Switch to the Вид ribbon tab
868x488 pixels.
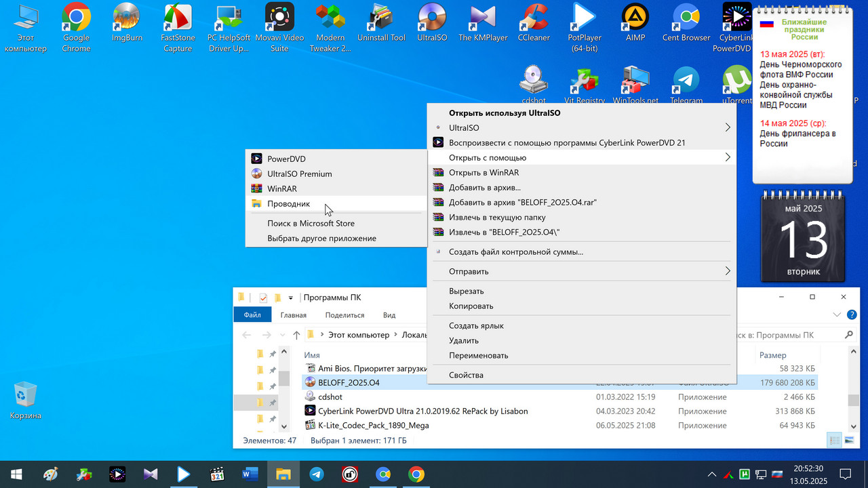[x=389, y=315]
